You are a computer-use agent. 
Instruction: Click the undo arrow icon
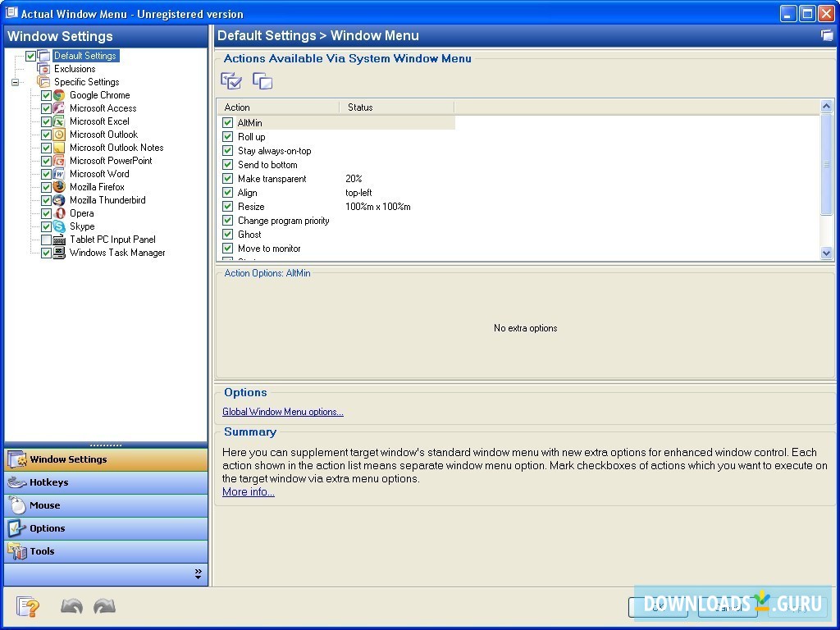(x=71, y=607)
